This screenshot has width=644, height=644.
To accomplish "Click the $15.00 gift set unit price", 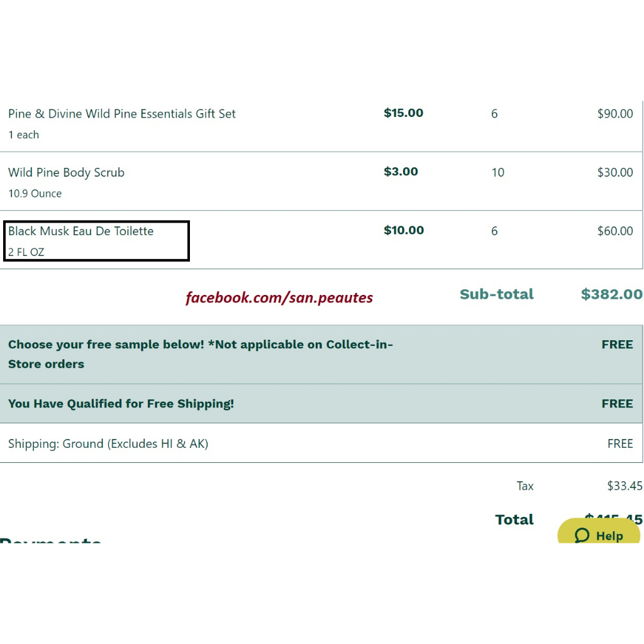I will pos(403,113).
